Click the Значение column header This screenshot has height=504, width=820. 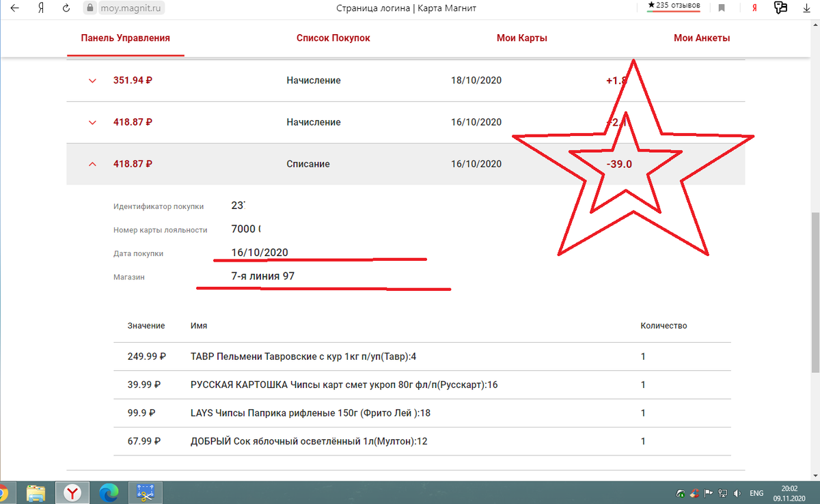coord(146,326)
